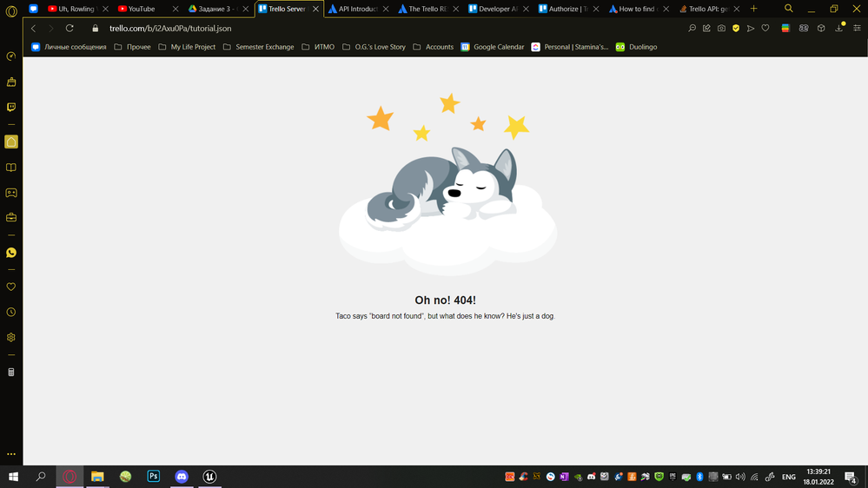
Task: Reload the Trello page
Action: (70, 28)
